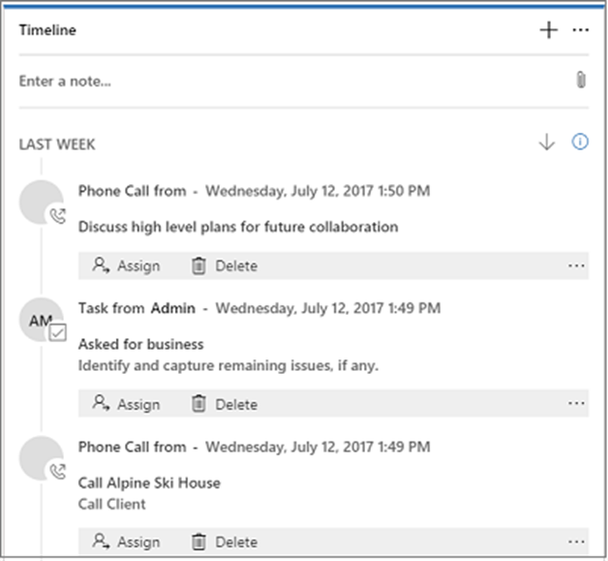Click the plus icon to add timeline activity
608x561 pixels.
549,30
